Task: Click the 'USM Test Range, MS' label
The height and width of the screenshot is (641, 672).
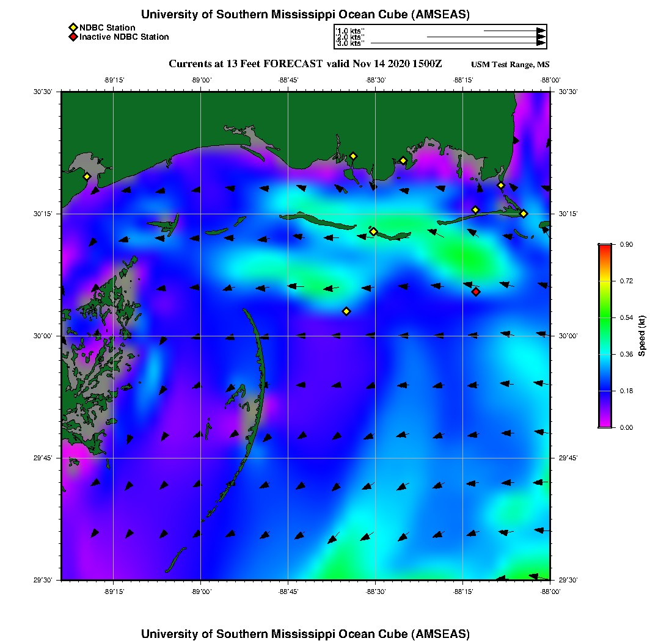Action: [x=510, y=65]
